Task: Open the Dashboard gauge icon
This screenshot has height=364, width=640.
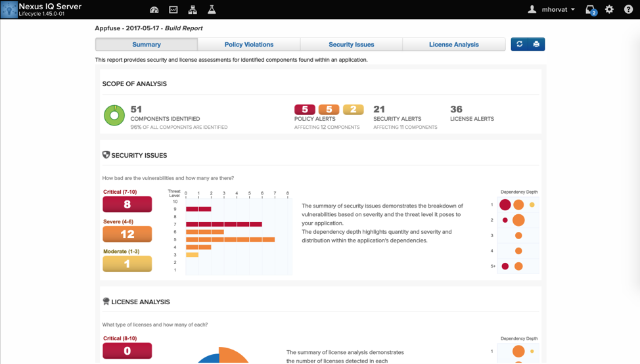Action: (x=154, y=10)
